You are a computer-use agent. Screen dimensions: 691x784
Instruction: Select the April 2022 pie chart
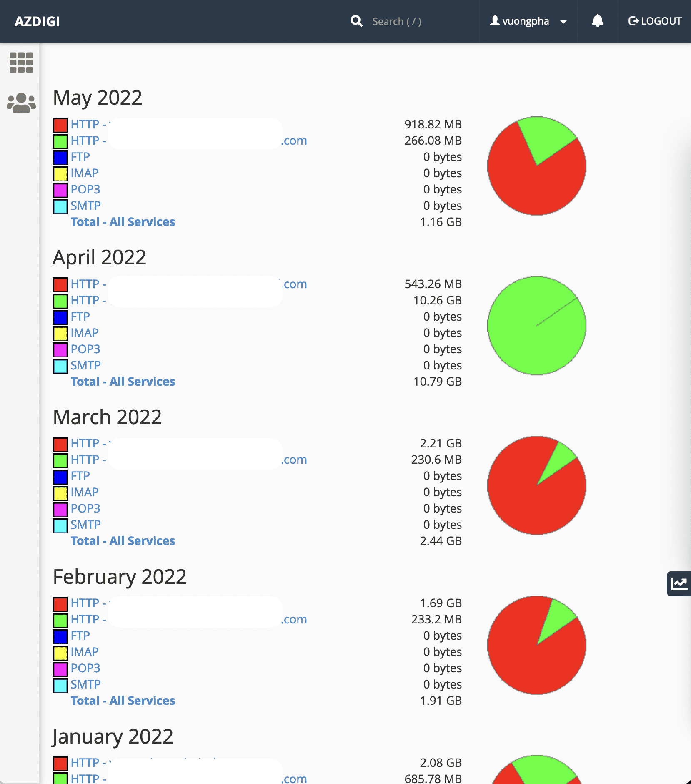click(536, 326)
